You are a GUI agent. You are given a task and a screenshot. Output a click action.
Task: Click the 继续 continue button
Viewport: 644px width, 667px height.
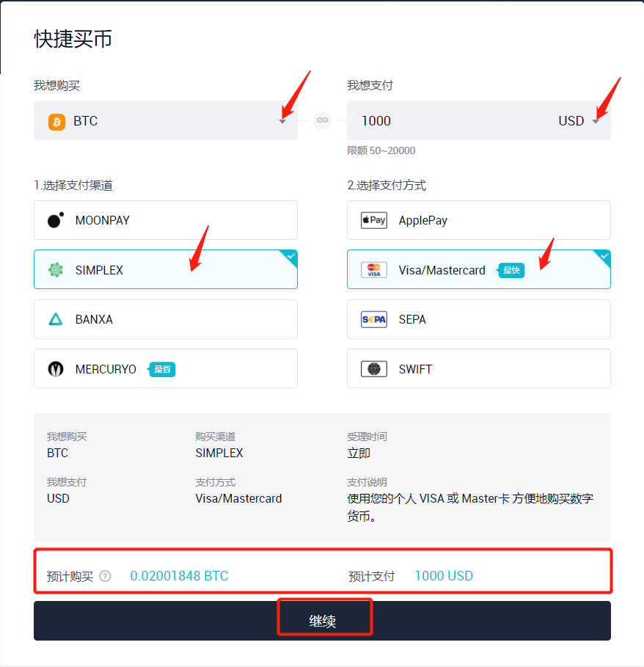[322, 621]
